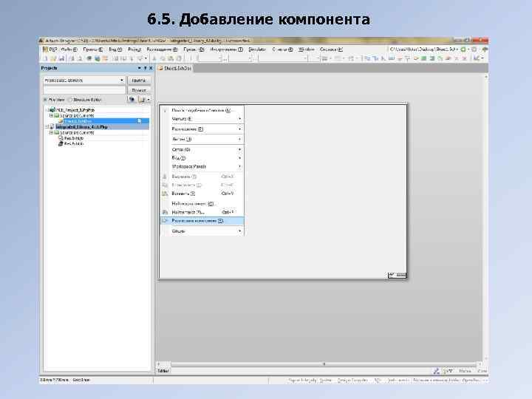Open the Simulator menu
Viewport: 532px width, 399px height.
(257, 50)
